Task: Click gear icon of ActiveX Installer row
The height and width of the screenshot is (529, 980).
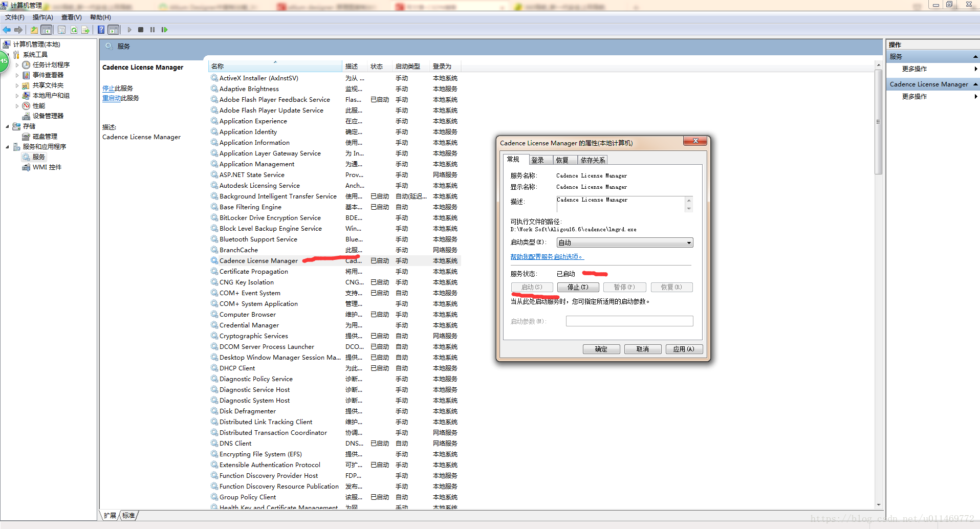Action: click(214, 78)
